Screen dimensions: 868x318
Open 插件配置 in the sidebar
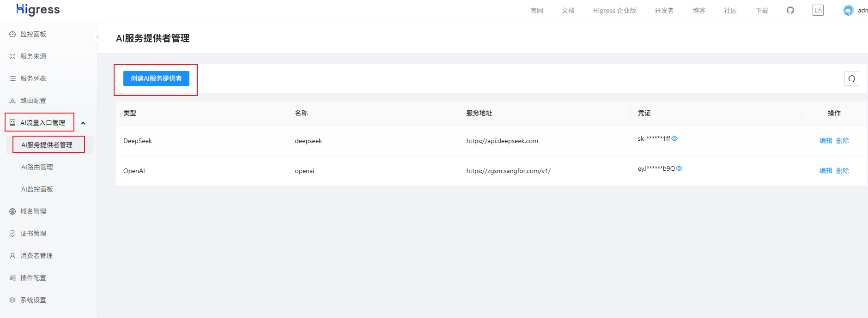tap(33, 278)
